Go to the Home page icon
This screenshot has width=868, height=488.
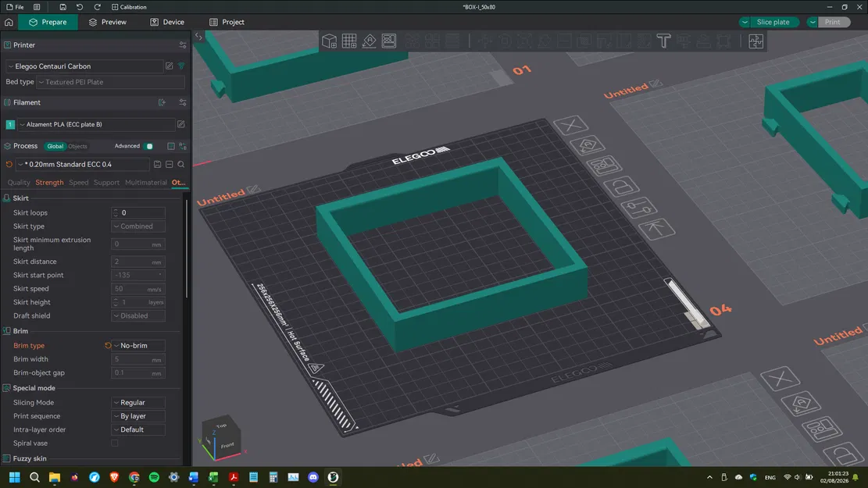coord(9,22)
